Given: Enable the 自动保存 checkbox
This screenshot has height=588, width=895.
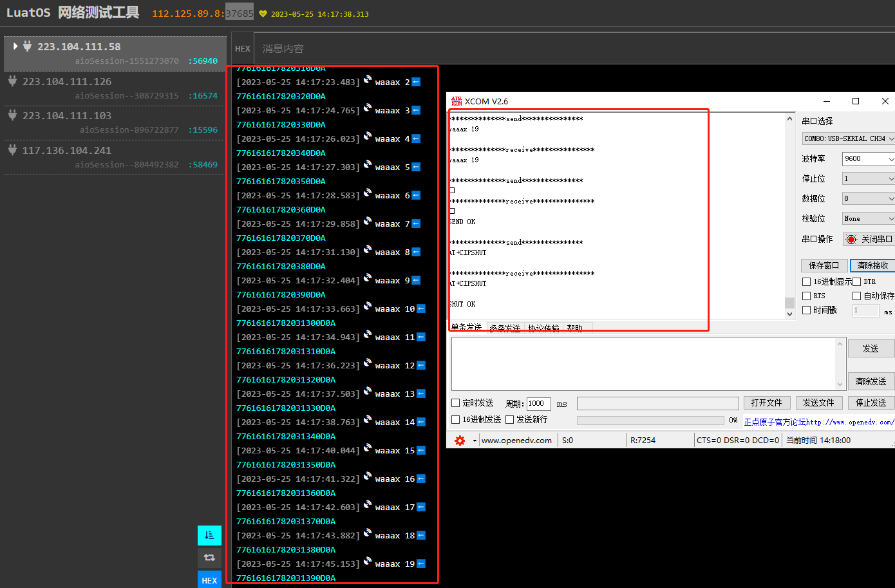Looking at the screenshot, I should coord(857,296).
